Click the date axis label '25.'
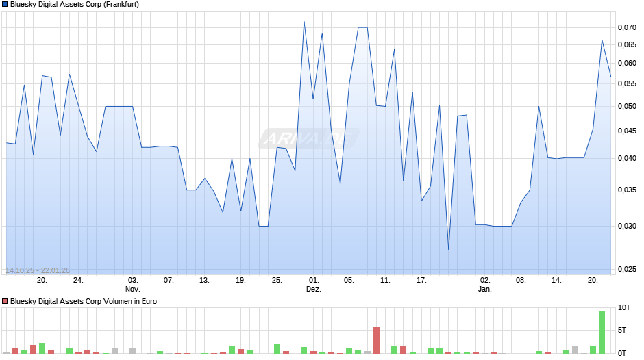The width and height of the screenshot is (644, 360). pos(277,281)
